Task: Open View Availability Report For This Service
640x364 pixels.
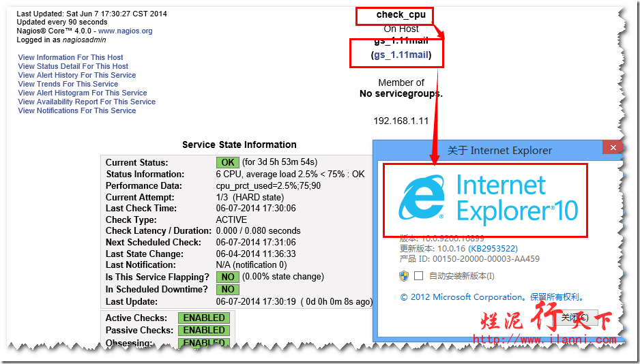Action: 87,102
